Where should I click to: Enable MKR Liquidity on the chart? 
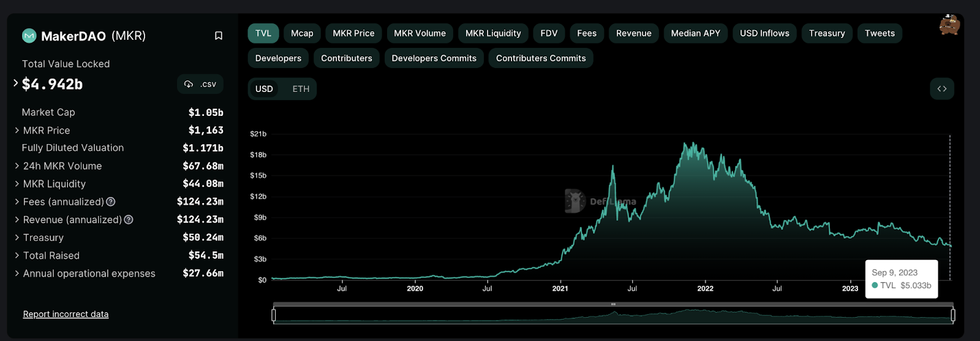click(x=493, y=33)
